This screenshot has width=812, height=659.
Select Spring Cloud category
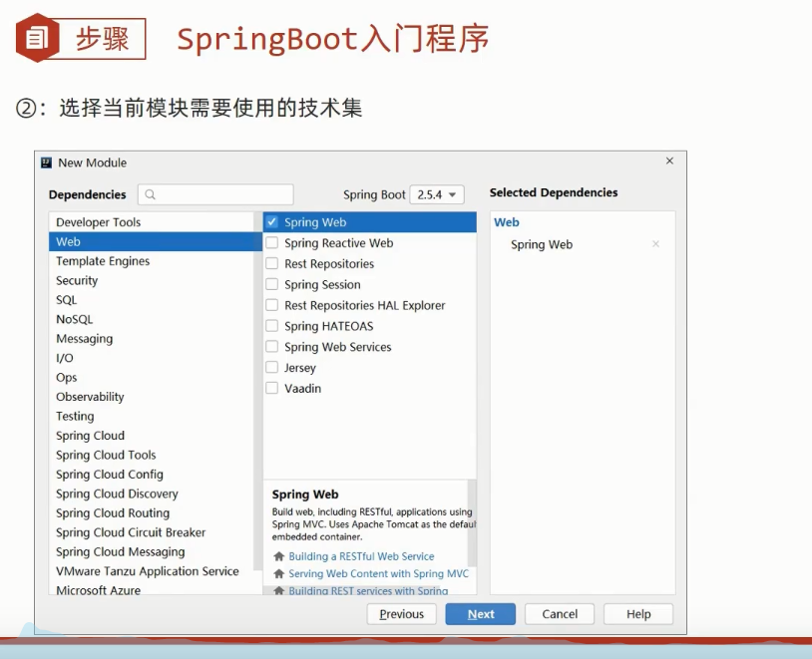click(152, 436)
